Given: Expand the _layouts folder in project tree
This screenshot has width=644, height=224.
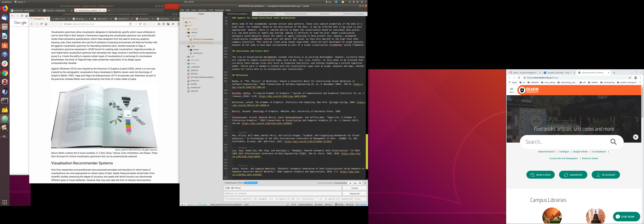Looking at the screenshot, I should point(194,32).
